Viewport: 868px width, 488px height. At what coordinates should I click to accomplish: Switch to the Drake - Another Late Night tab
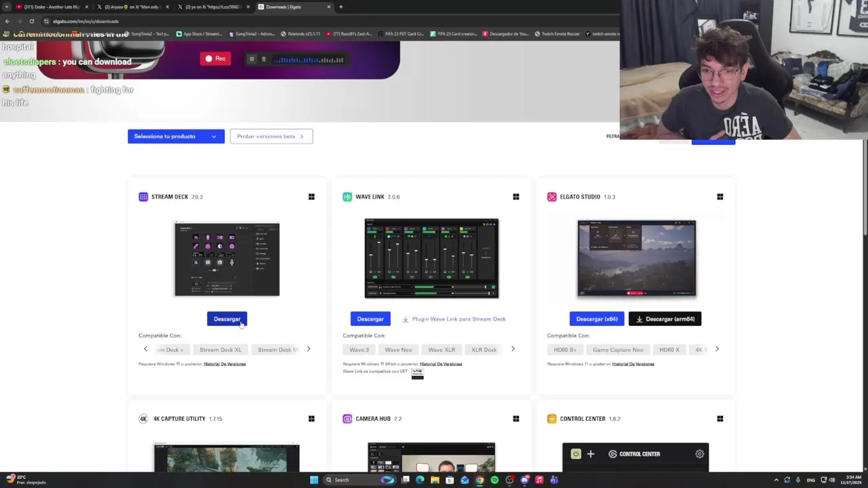coord(53,7)
